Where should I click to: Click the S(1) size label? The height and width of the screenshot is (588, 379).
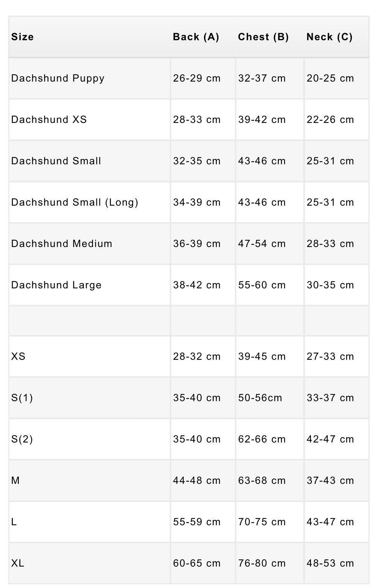tap(22, 398)
